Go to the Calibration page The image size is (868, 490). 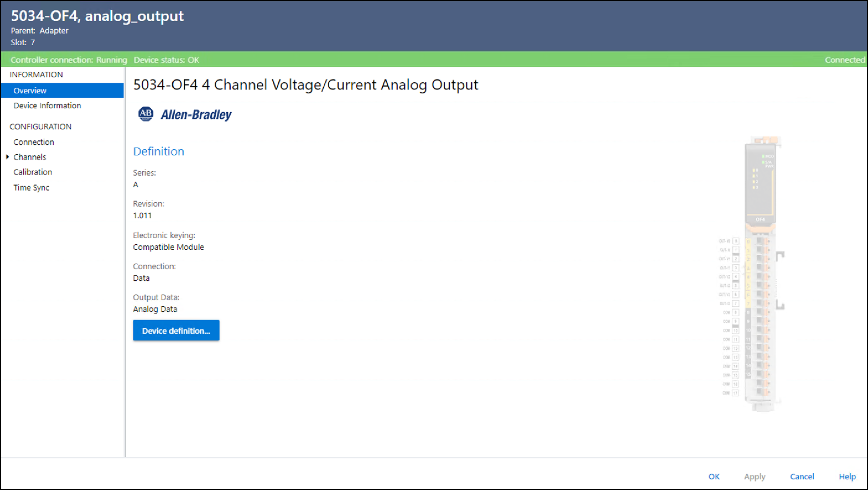[x=33, y=172]
